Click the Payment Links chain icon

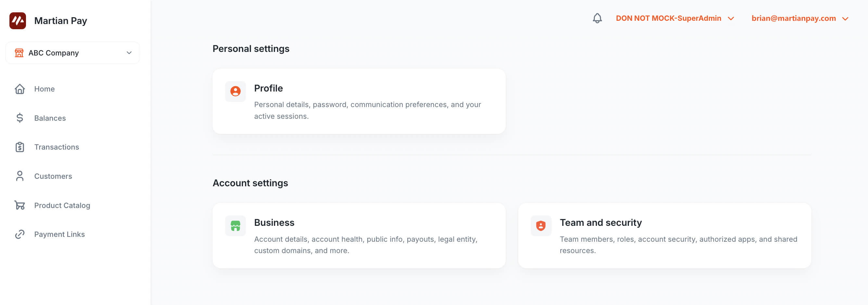[20, 234]
